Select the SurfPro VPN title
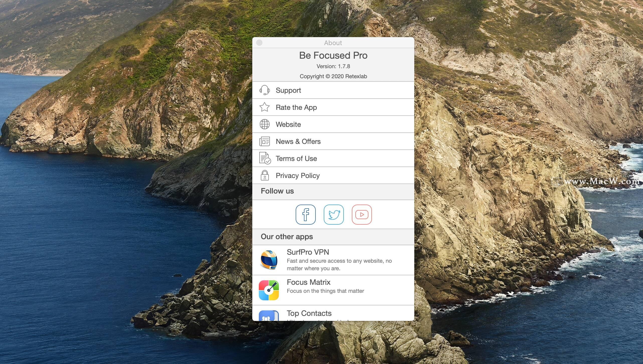The width and height of the screenshot is (643, 364). [308, 252]
